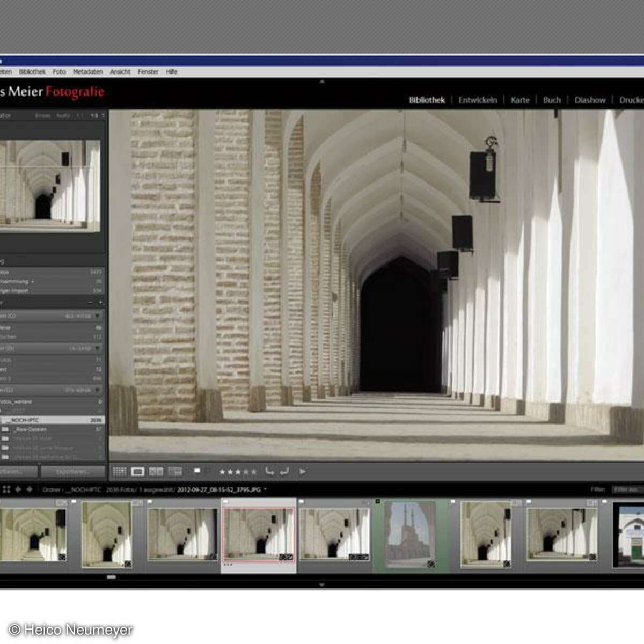Open the Filter aus dropdown in the filmstrip
The image size is (644, 644).
click(626, 489)
